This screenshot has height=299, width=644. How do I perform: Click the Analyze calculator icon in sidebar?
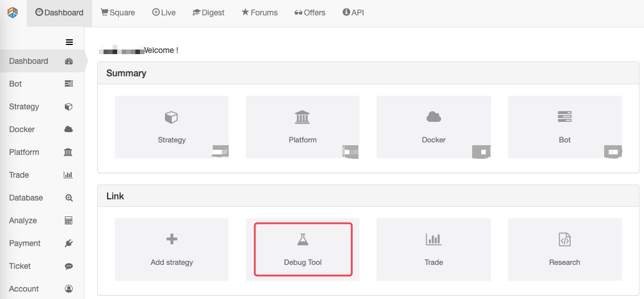point(69,220)
